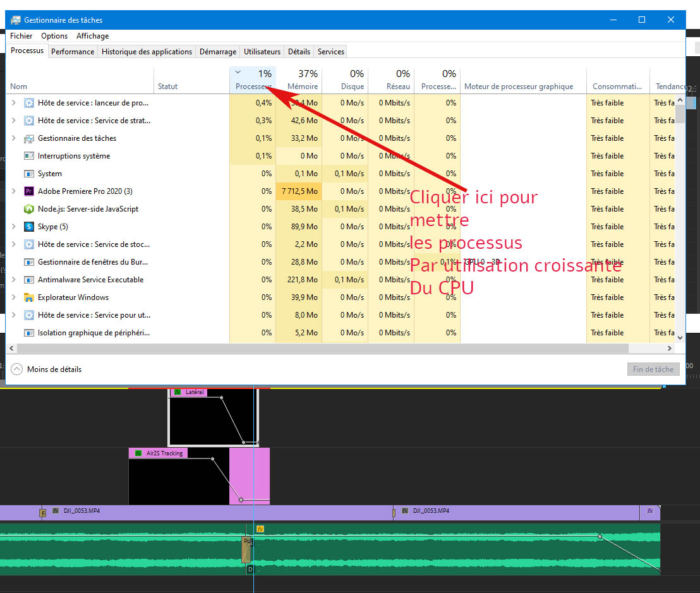Click fx badge on Latéral clip

pos(178,392)
